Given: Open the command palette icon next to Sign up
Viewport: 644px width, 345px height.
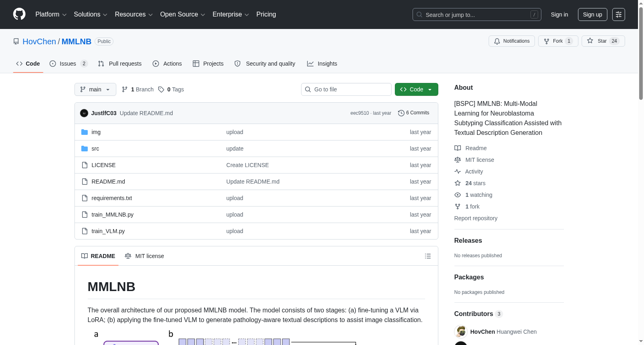Looking at the screenshot, I should tap(619, 14).
